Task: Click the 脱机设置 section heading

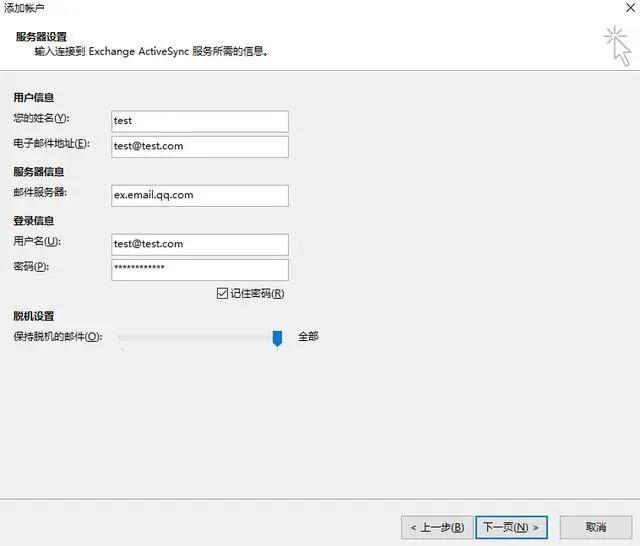Action: pos(33,316)
